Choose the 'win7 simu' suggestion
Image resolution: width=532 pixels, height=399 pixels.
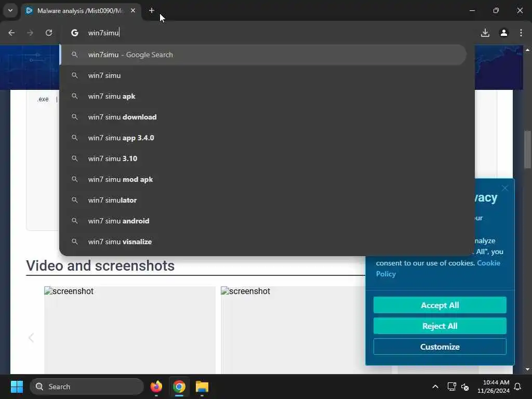(263, 75)
